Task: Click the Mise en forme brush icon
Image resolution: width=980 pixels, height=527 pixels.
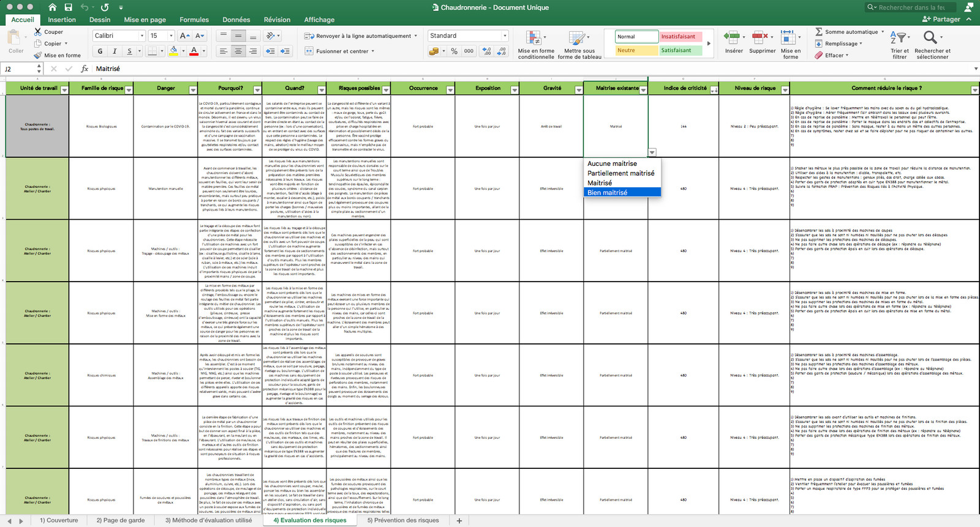Action: 38,55
